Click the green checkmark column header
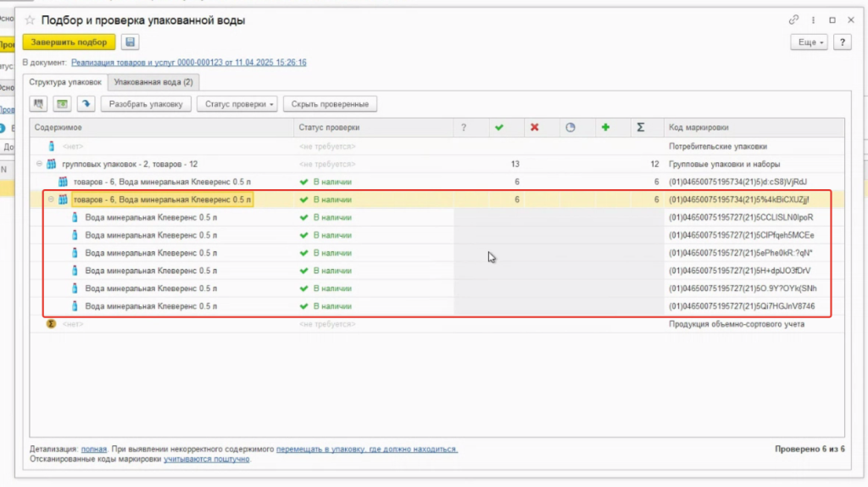Screen dimensions: 868x487 point(499,127)
